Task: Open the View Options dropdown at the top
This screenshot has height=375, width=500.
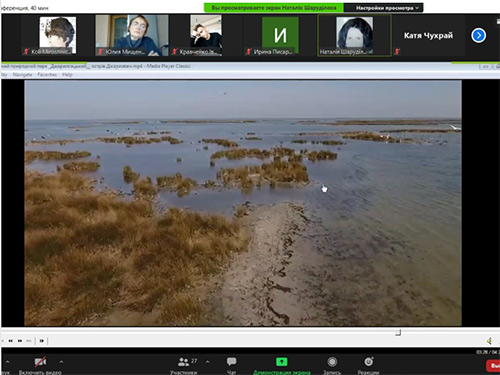Action: pos(384,8)
